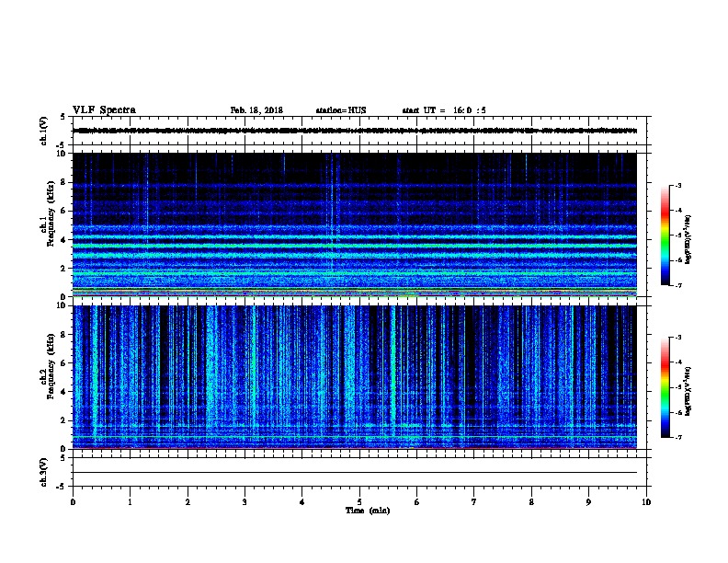Click the 'station=HUS' header label

coord(341,110)
